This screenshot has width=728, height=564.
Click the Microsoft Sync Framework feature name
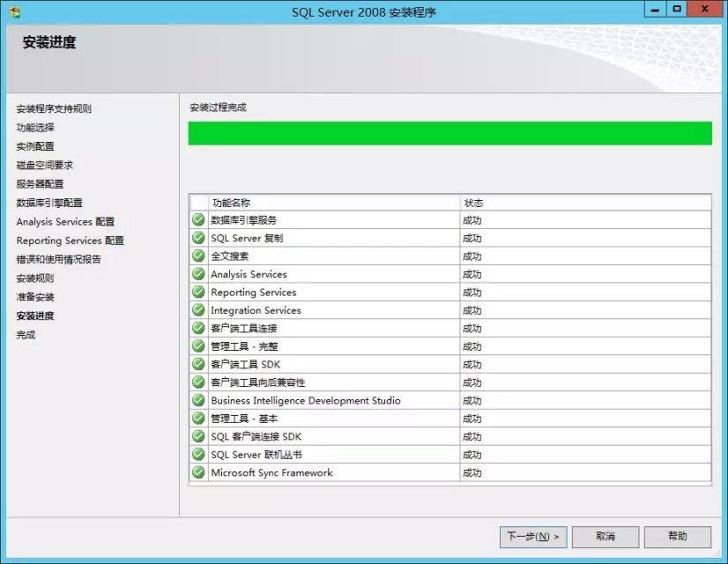point(271,473)
